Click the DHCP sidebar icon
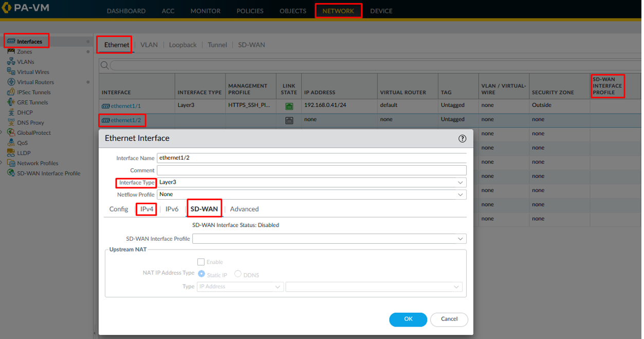644x339 pixels. pos(11,113)
